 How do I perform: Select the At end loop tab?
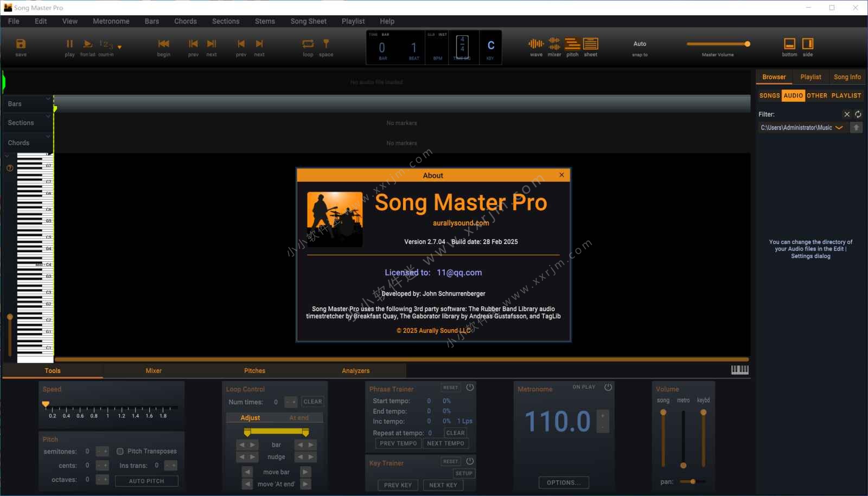tap(299, 418)
